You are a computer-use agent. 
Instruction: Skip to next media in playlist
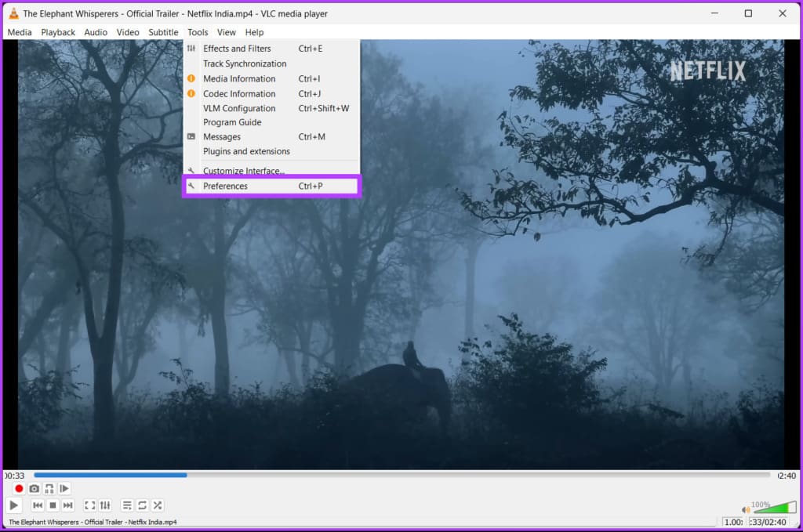coord(67,505)
